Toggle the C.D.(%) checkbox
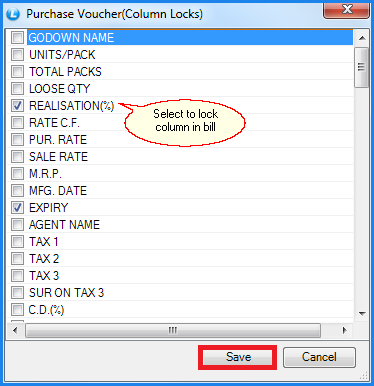Image resolution: width=374 pixels, height=386 pixels. [x=17, y=310]
